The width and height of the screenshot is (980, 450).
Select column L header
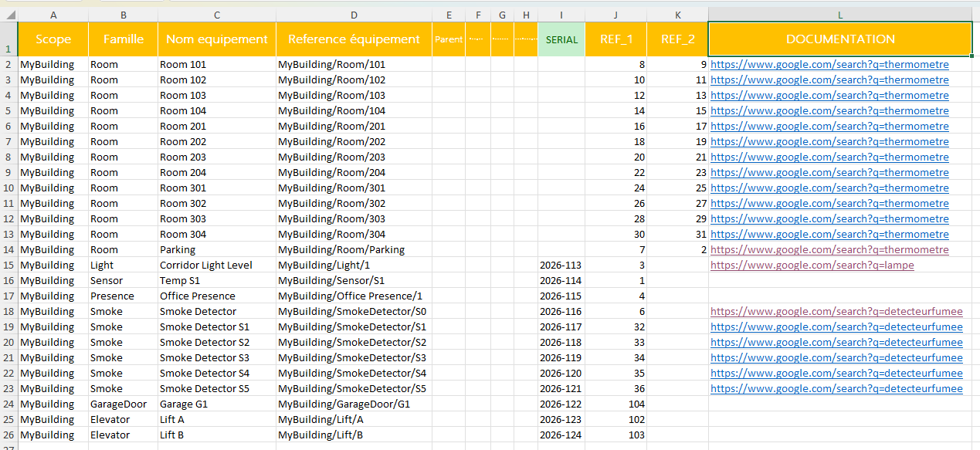(839, 15)
